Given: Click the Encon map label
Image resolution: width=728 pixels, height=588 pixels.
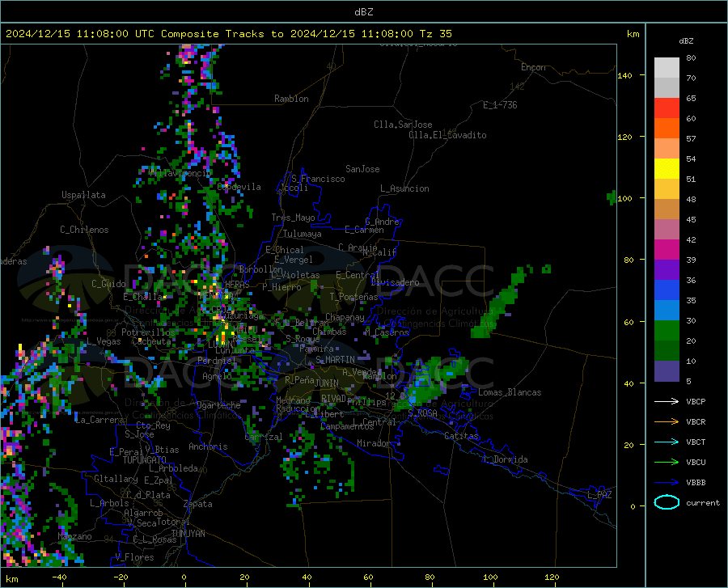Looking at the screenshot, I should 533,67.
